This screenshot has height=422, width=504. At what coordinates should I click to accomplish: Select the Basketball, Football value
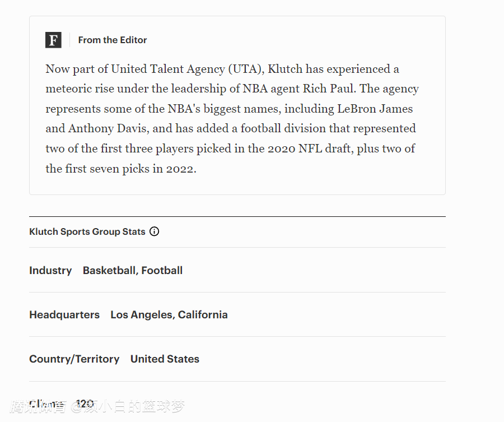click(x=133, y=271)
